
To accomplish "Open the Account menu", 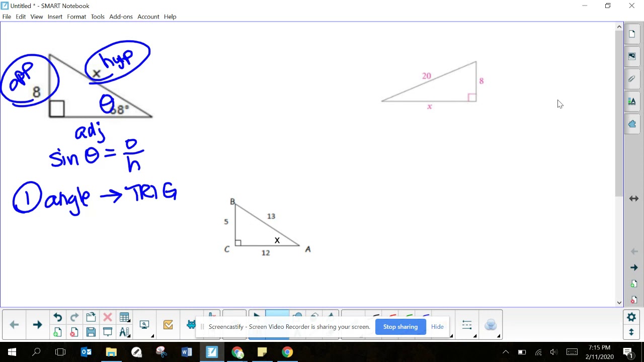I will pos(148,17).
